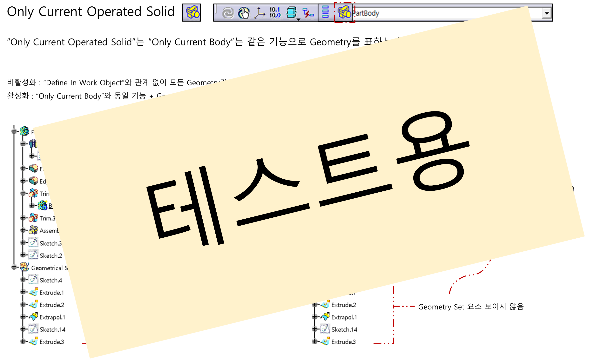This screenshot has height=364, width=607.
Task: Select Extrude.3 in the right tree
Action: tap(343, 342)
